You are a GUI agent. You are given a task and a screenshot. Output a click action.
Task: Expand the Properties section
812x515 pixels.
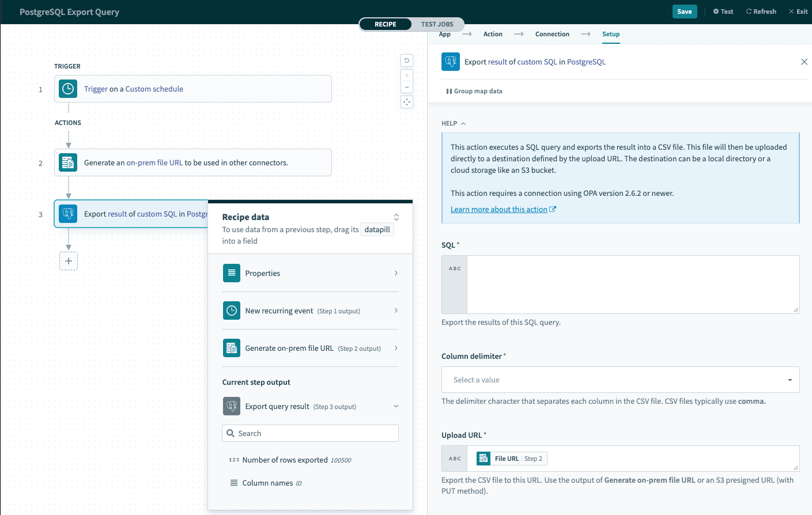pyautogui.click(x=310, y=273)
